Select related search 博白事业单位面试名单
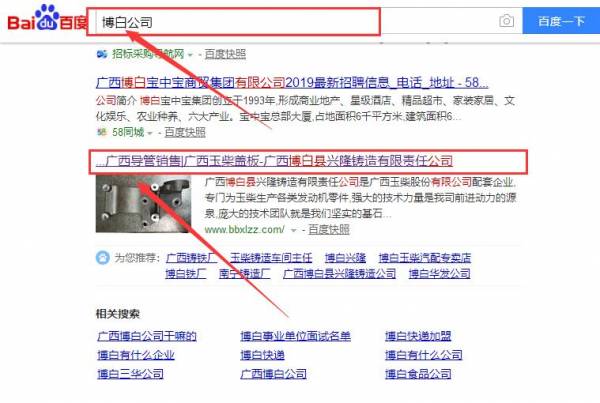This screenshot has height=403, width=600. 295,336
